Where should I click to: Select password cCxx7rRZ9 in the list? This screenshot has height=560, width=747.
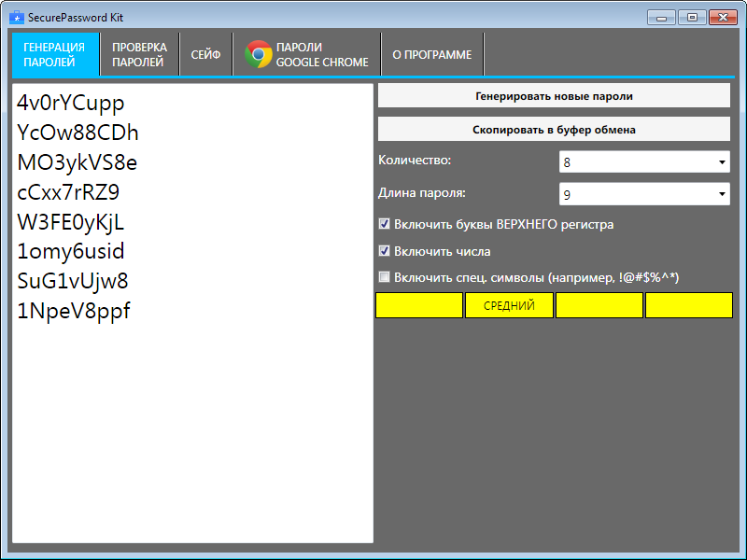(x=68, y=192)
